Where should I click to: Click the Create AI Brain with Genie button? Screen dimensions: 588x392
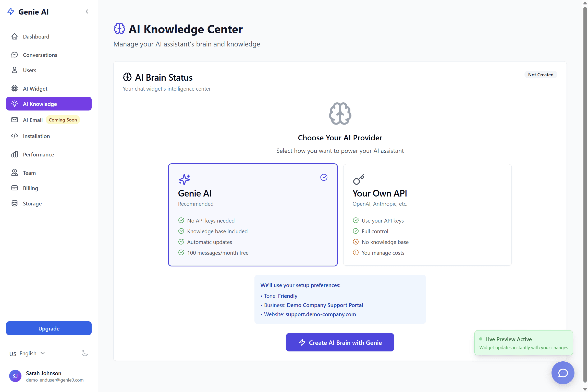click(340, 342)
